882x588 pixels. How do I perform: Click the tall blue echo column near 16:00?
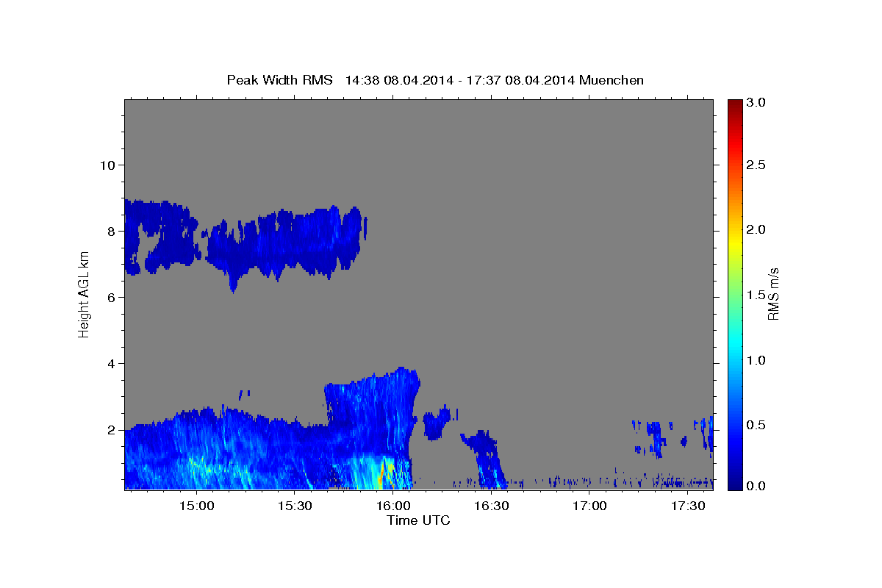(375, 426)
